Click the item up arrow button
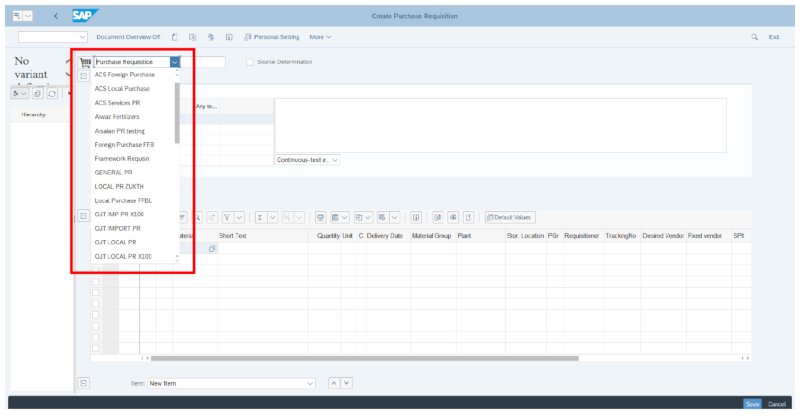 point(334,383)
